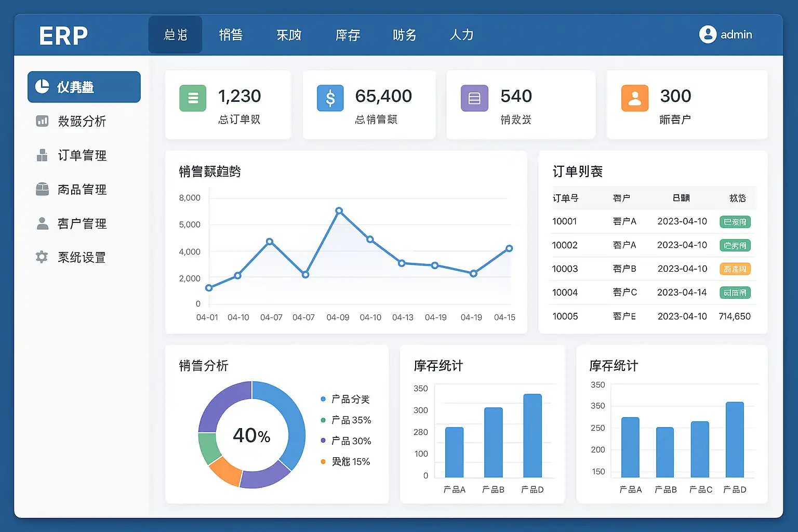Click the admin user avatar icon
798x532 pixels.
708,34
